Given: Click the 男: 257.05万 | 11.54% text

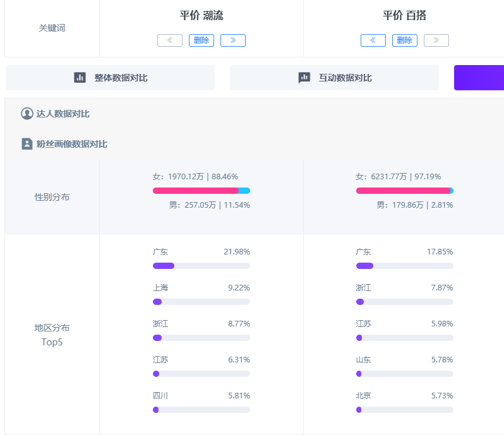Looking at the screenshot, I should 210,205.
